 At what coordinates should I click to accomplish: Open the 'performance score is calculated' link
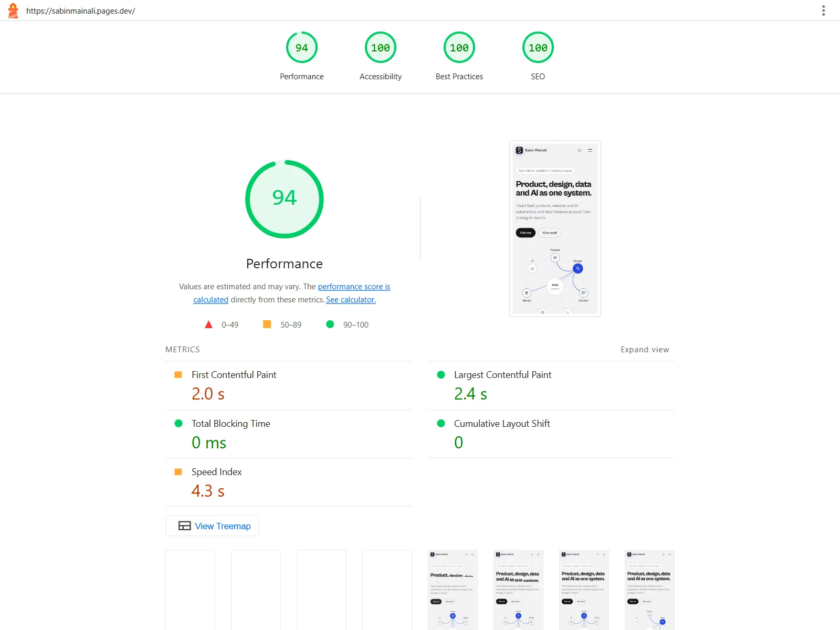point(292,293)
